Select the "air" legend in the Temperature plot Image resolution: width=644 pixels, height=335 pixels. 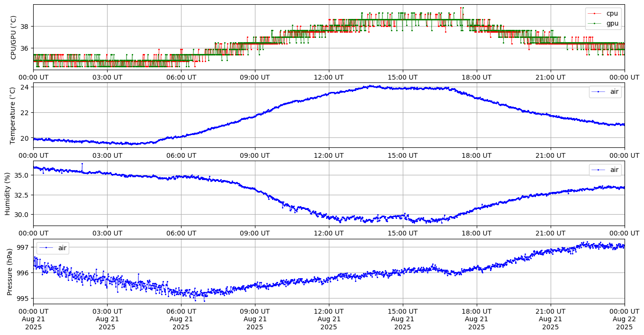click(605, 91)
